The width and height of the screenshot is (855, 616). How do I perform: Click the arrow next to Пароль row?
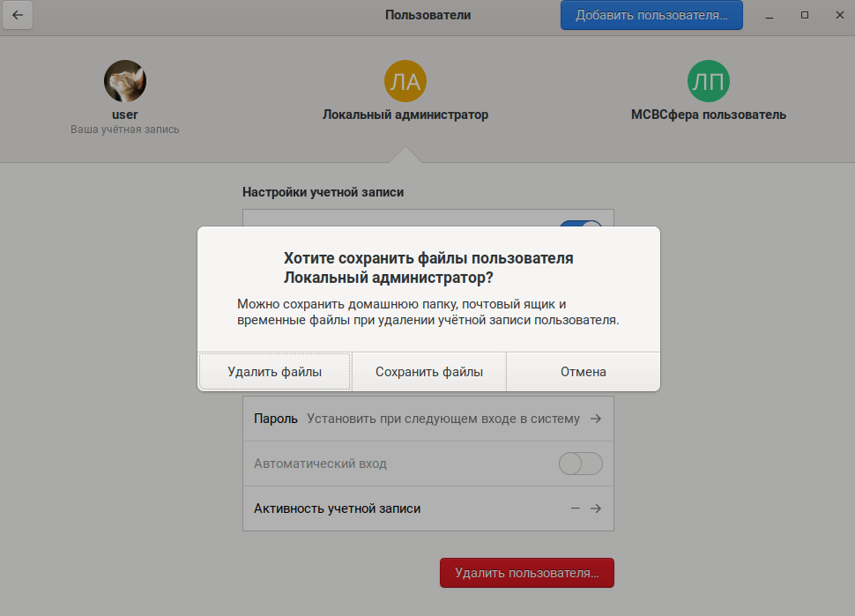596,419
